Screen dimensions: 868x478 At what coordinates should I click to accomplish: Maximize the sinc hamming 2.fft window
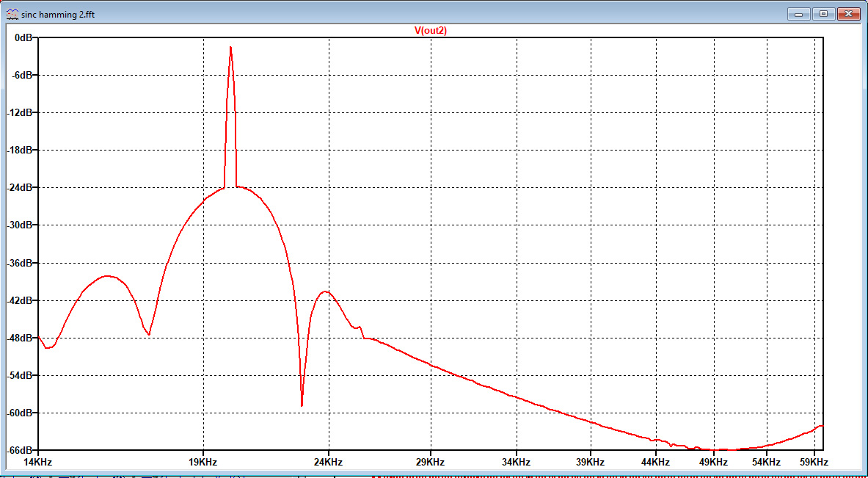pos(824,14)
